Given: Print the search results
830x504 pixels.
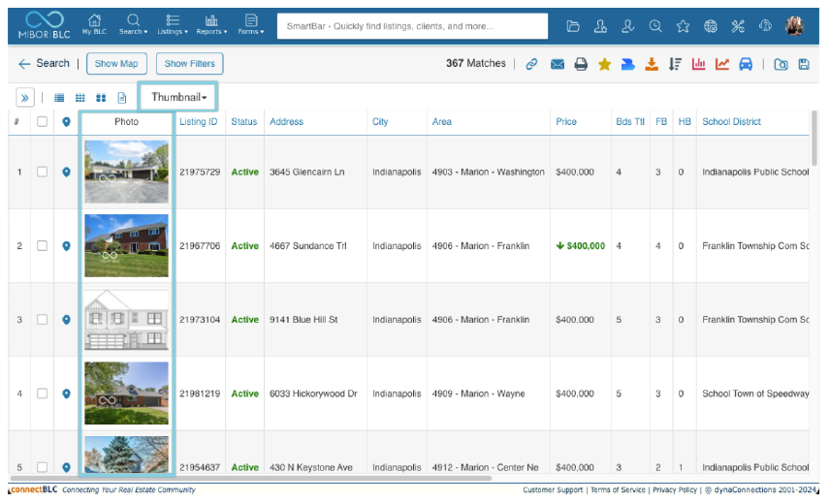Looking at the screenshot, I should point(581,64).
